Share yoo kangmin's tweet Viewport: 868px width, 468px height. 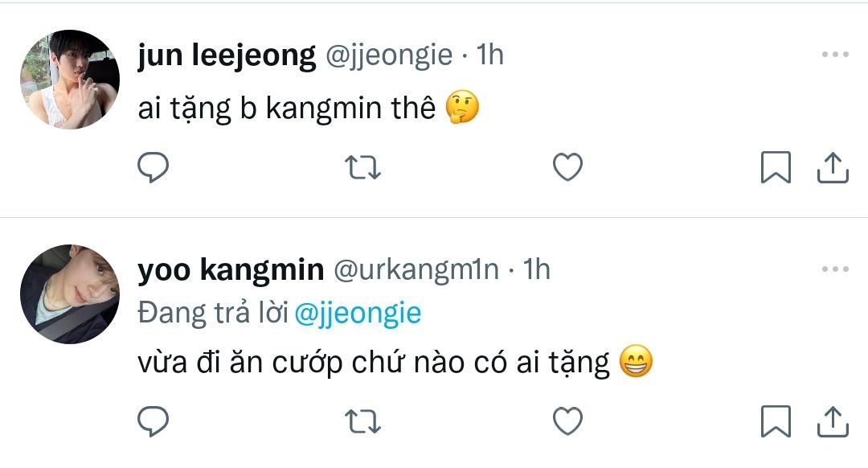click(833, 420)
